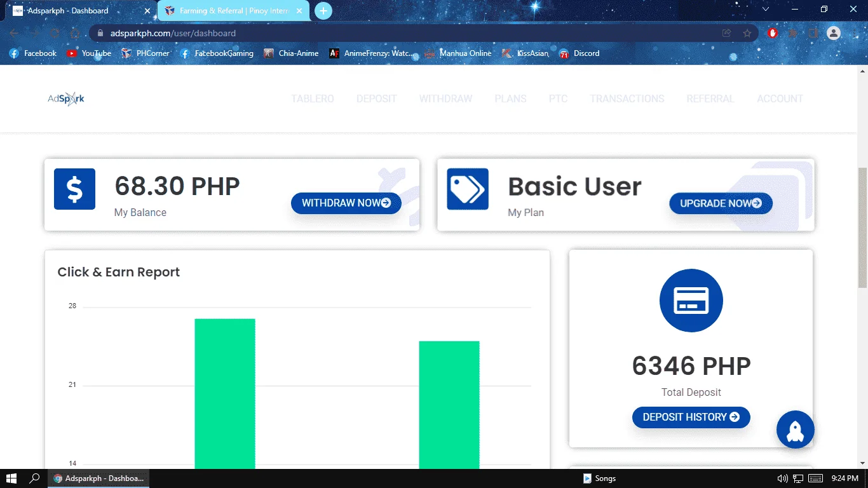The width and height of the screenshot is (868, 488).
Task: Click the UPGRADE NOW button
Action: tap(721, 203)
